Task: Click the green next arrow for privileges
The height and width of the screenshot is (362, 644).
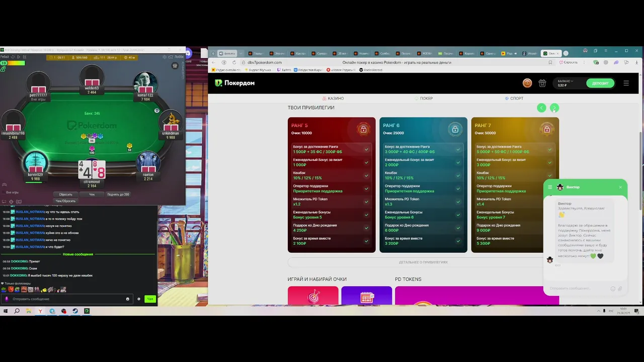Action: pyautogui.click(x=554, y=108)
